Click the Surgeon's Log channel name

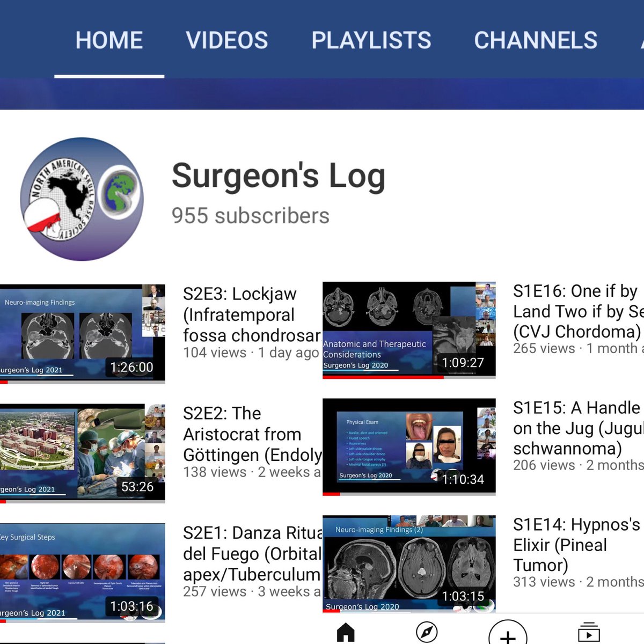279,176
